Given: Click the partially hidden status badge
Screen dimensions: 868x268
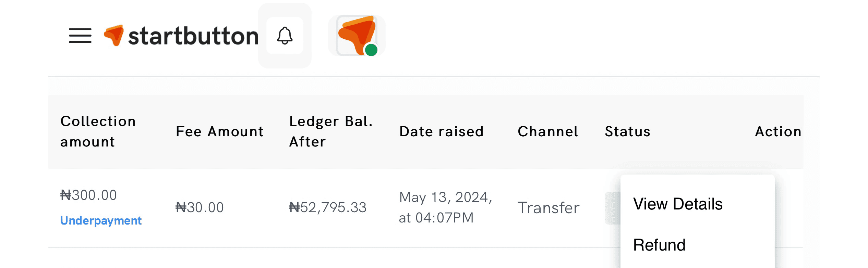Looking at the screenshot, I should coord(612,208).
